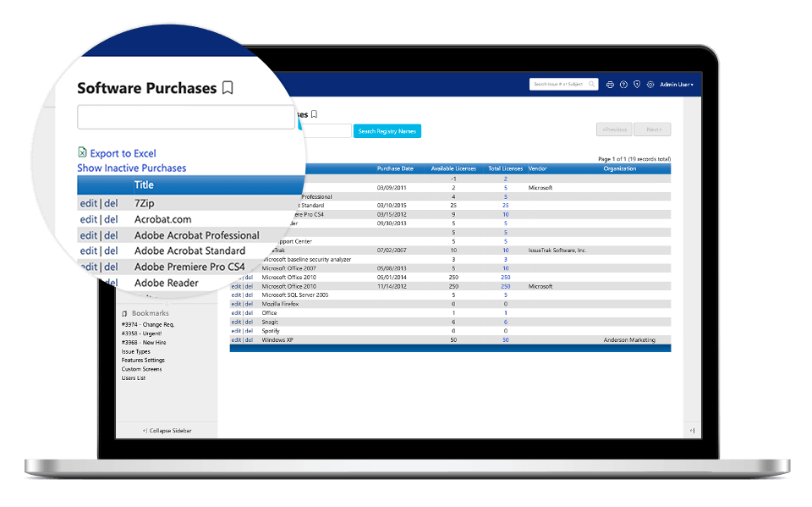Sort by the Title column header

point(144,185)
